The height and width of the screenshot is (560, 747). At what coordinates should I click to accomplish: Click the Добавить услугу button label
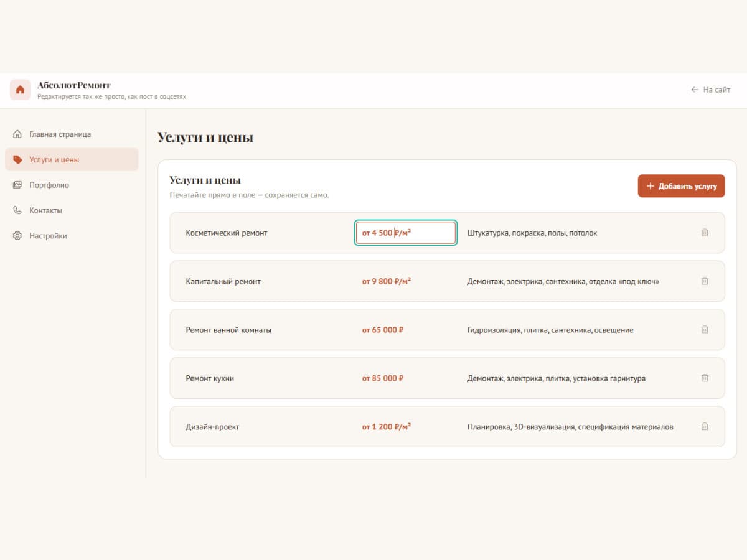pyautogui.click(x=688, y=186)
